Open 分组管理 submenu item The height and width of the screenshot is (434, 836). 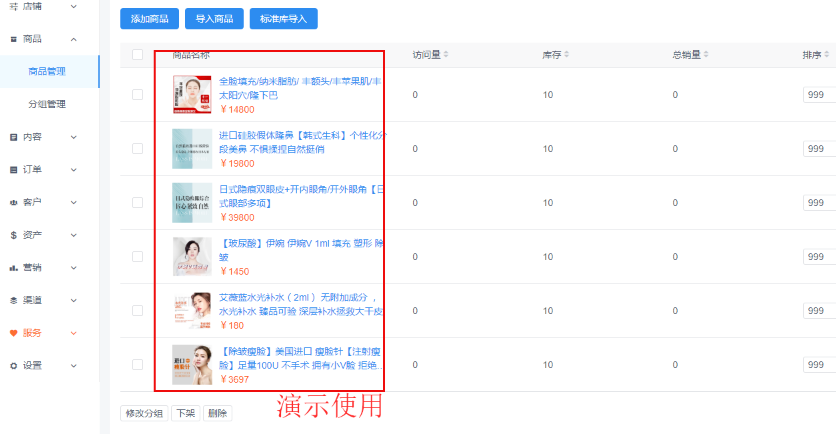pyautogui.click(x=47, y=104)
